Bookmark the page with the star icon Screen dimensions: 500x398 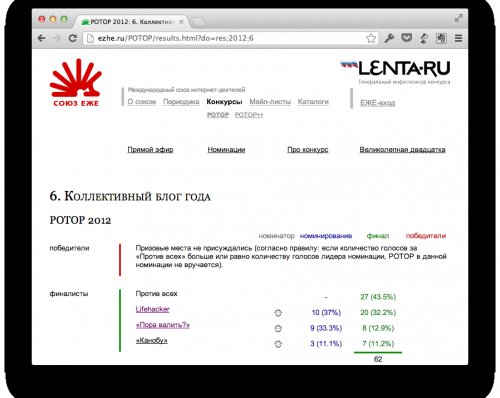coord(371,38)
